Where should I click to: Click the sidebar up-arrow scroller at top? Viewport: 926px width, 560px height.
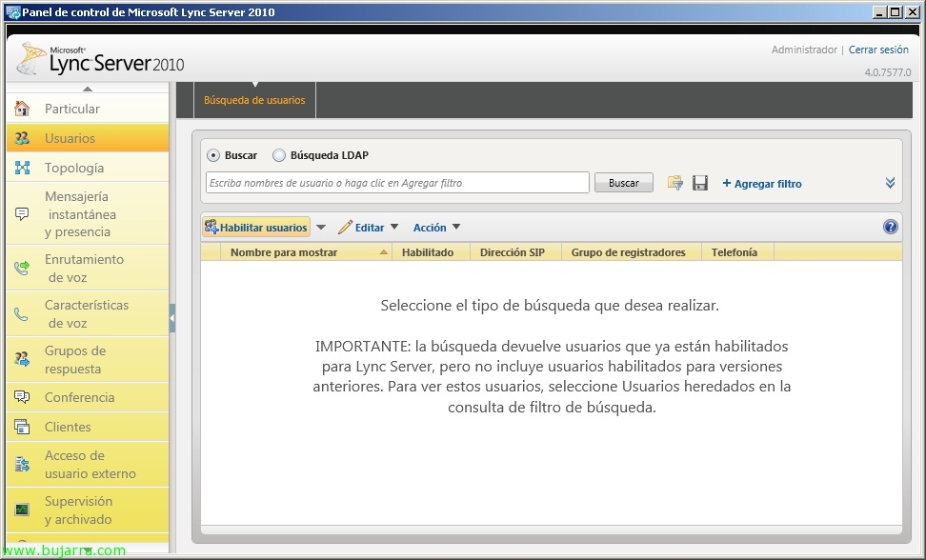[88, 89]
